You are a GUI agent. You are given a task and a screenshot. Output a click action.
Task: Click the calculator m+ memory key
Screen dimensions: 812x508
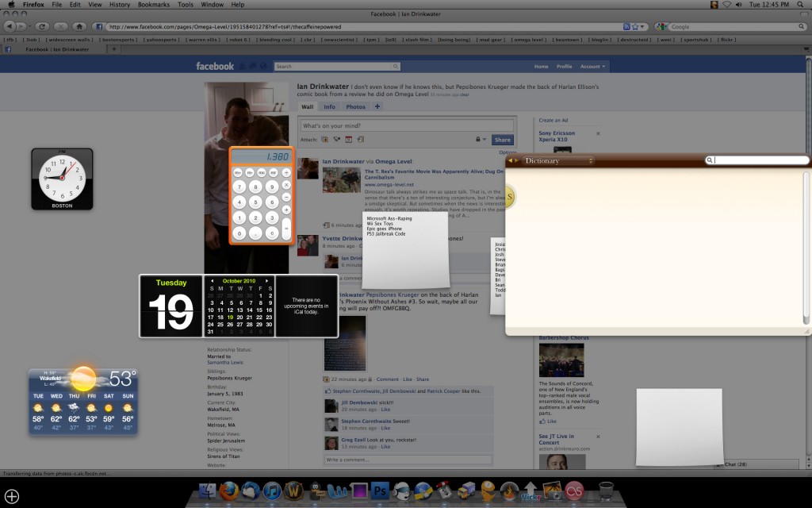click(238, 172)
